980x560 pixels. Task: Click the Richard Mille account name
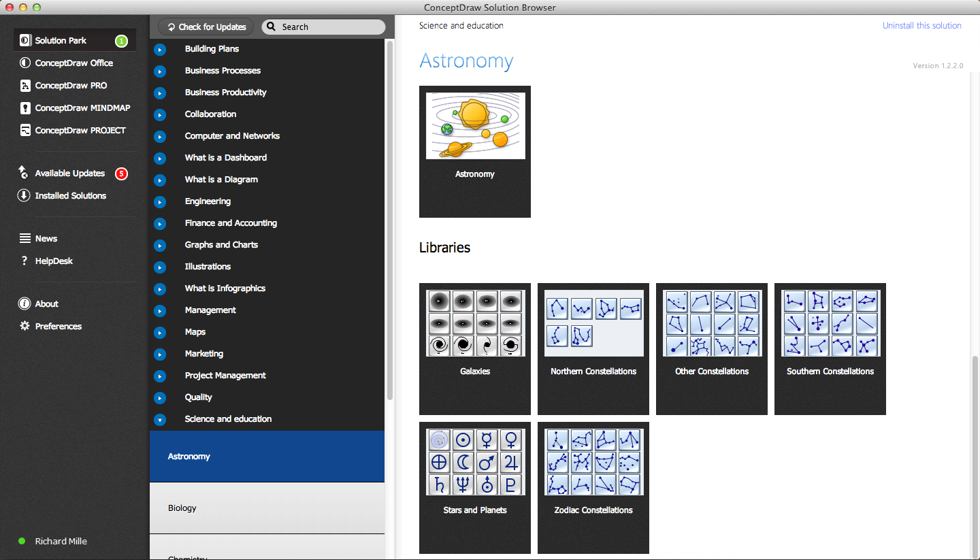[61, 542]
